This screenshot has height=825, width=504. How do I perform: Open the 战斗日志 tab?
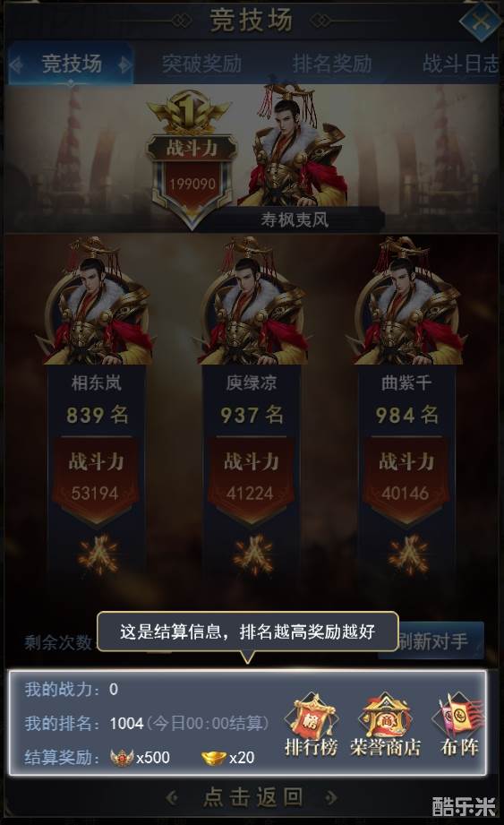tap(460, 64)
